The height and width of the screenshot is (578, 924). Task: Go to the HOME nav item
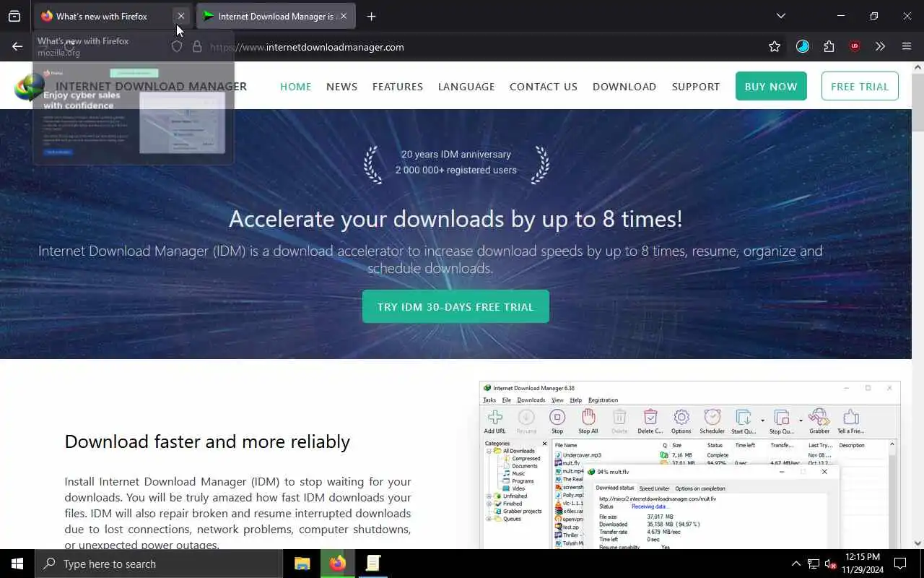[295, 87]
